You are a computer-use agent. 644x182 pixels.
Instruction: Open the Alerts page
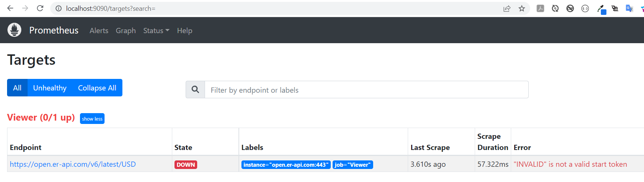99,31
